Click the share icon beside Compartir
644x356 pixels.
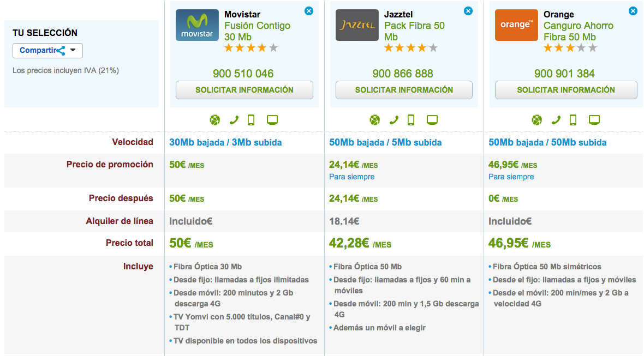pyautogui.click(x=61, y=51)
